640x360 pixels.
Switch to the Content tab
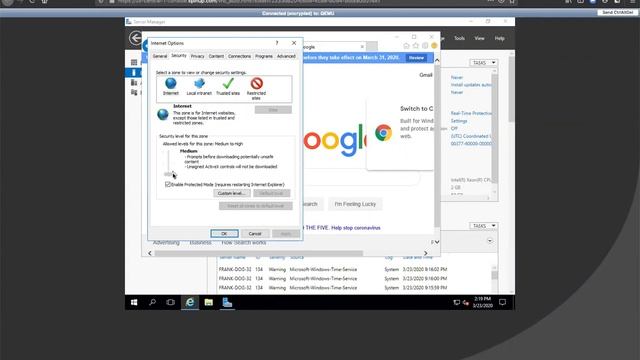pos(216,56)
